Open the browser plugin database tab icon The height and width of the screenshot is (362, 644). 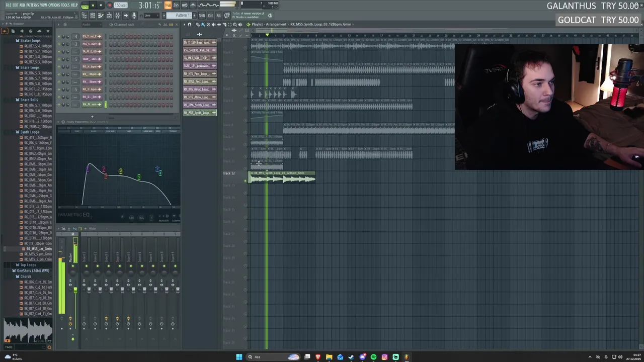click(22, 31)
